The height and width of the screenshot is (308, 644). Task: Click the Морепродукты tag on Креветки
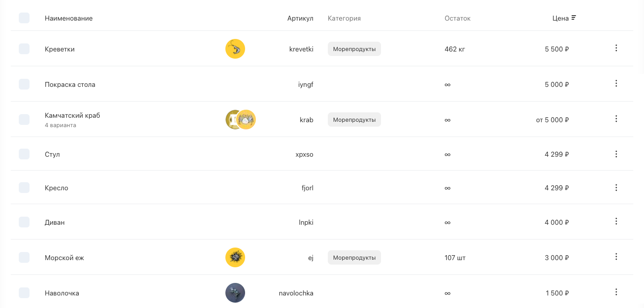tap(354, 49)
